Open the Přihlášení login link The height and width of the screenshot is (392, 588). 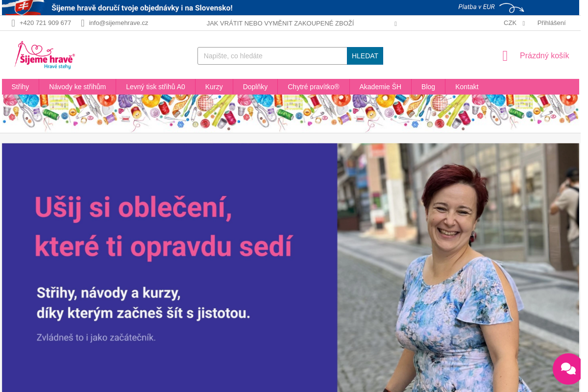pyautogui.click(x=551, y=23)
